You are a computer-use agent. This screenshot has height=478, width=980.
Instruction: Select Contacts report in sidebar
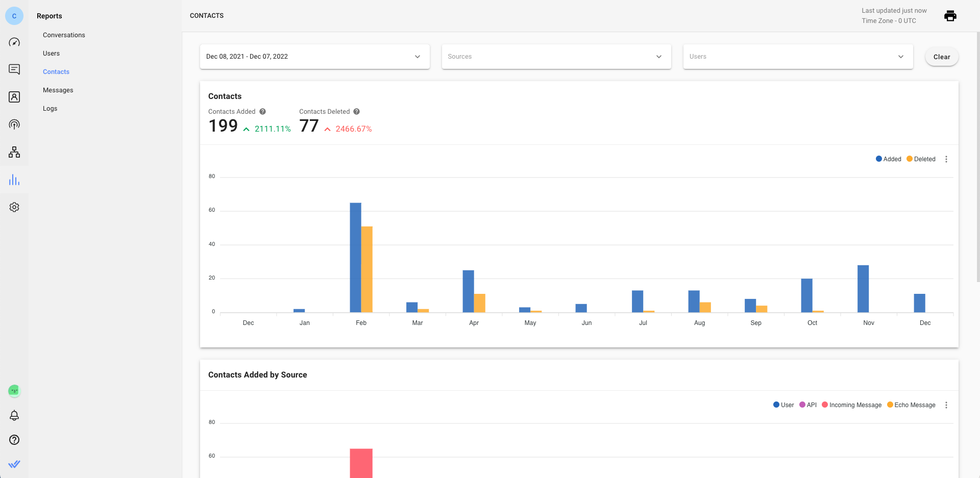point(56,72)
